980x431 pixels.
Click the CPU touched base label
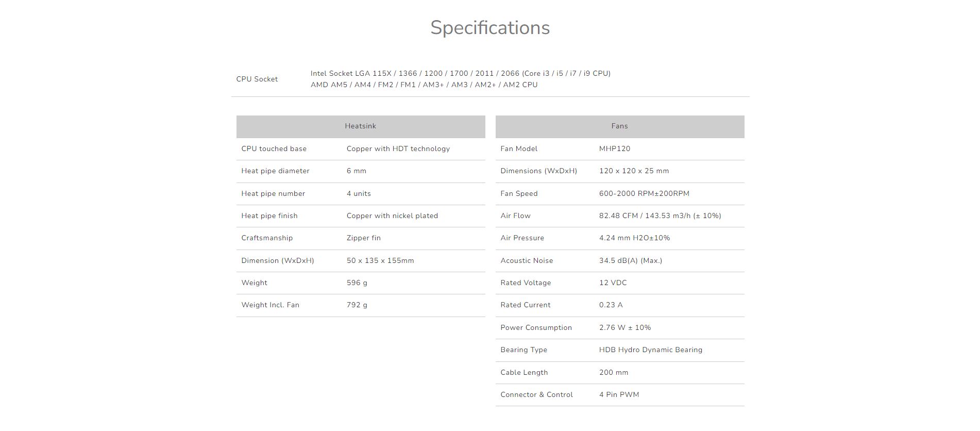click(x=274, y=149)
